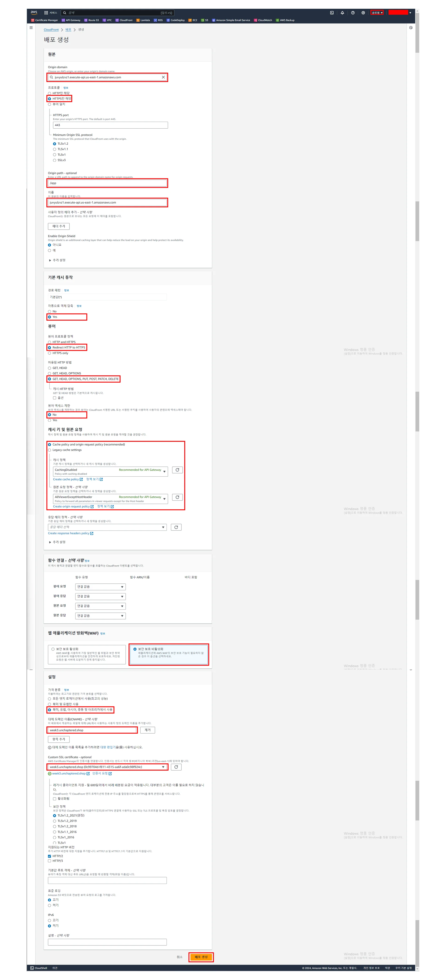Open the help question mark icon
446x980 pixels.
coord(353,13)
